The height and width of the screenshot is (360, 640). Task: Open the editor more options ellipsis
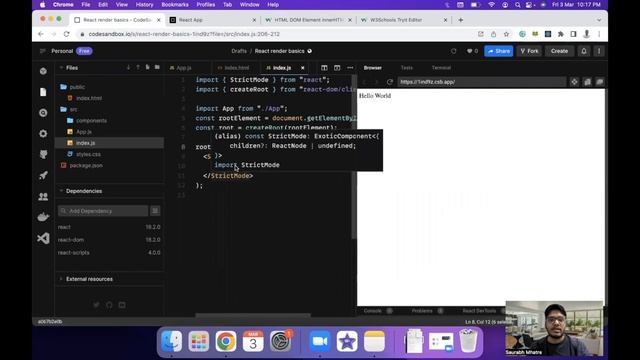350,68
